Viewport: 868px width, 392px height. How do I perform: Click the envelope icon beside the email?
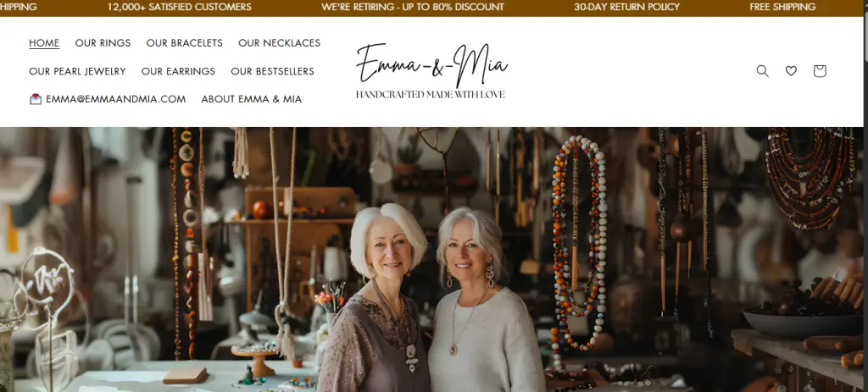coord(36,99)
